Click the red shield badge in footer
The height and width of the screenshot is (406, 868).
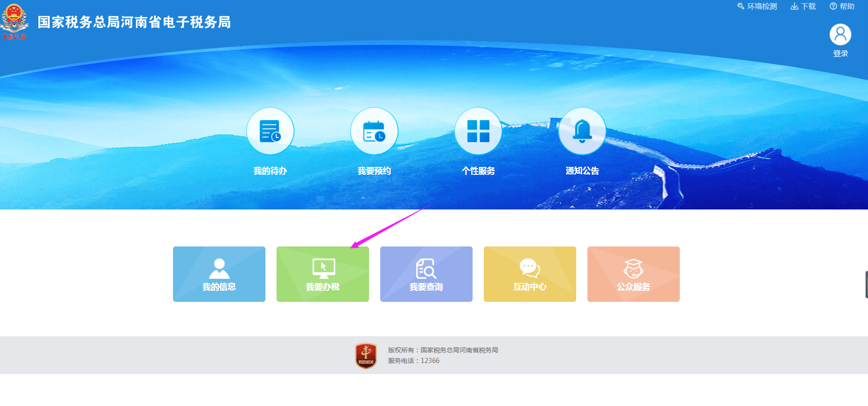(x=366, y=356)
